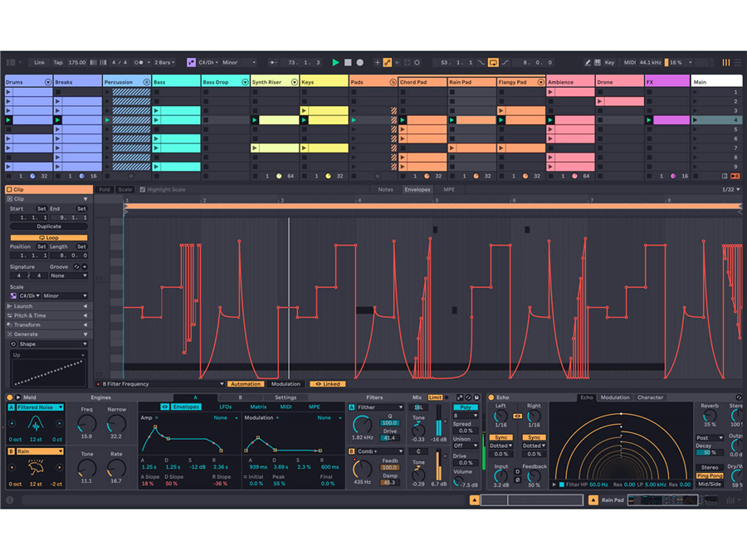Toggle the clip Loop switch
747x560 pixels.
tap(48, 237)
